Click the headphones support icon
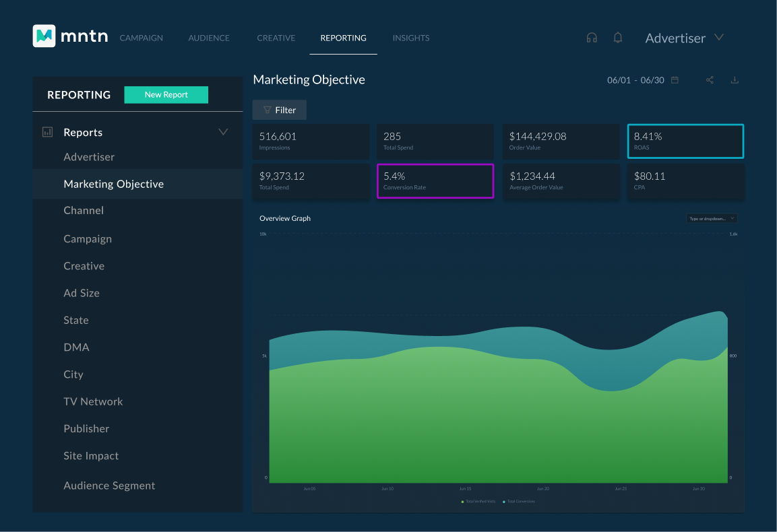This screenshot has height=532, width=777. [x=592, y=38]
